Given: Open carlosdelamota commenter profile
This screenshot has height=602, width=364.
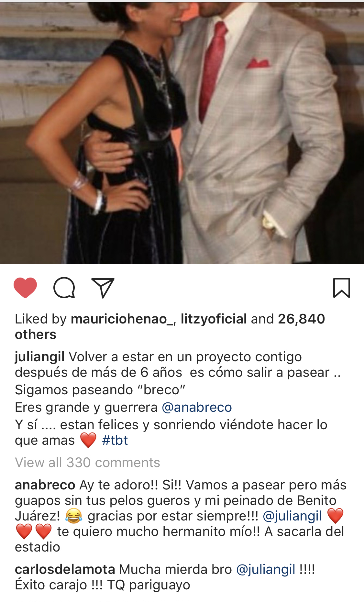Looking at the screenshot, I should 65,569.
